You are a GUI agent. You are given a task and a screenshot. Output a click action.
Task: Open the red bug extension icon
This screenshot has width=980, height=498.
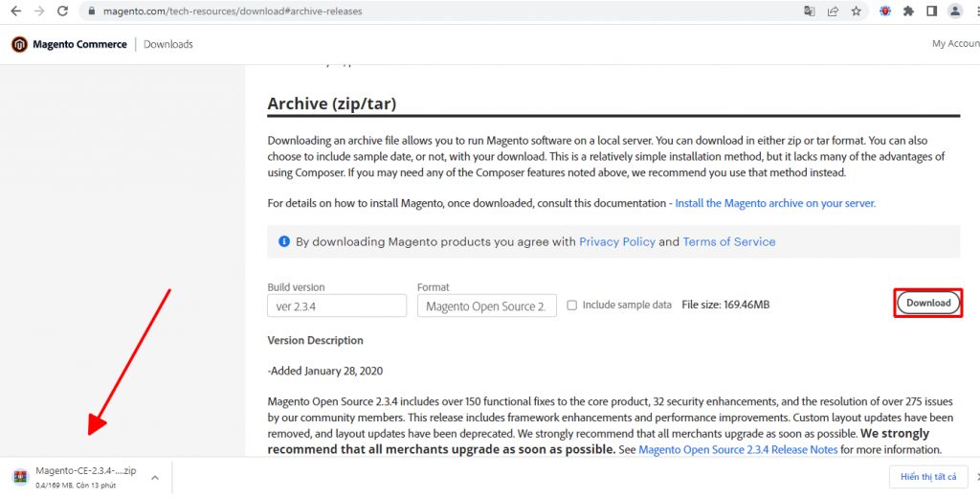885,11
